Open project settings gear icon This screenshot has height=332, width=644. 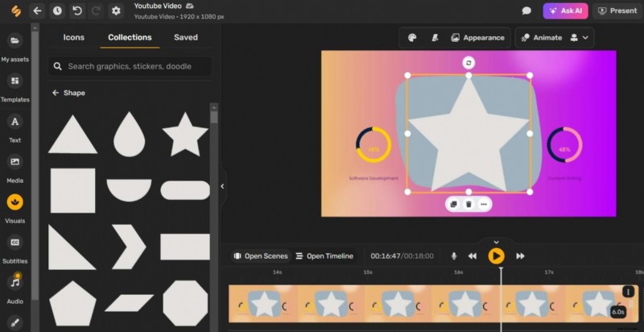(x=116, y=11)
